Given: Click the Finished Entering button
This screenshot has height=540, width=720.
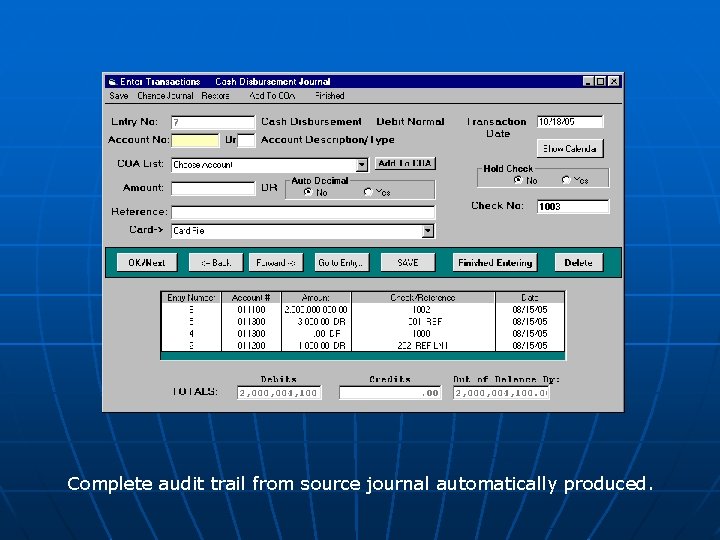Looking at the screenshot, I should (495, 263).
